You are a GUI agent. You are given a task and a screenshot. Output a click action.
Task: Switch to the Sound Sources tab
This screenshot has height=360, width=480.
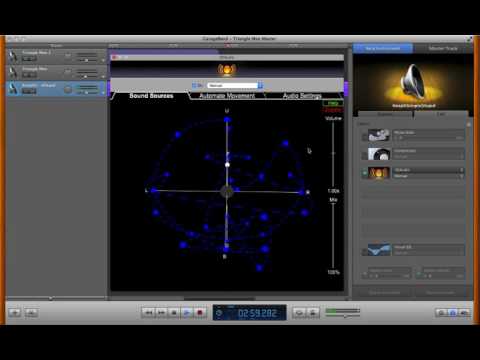coord(151,96)
